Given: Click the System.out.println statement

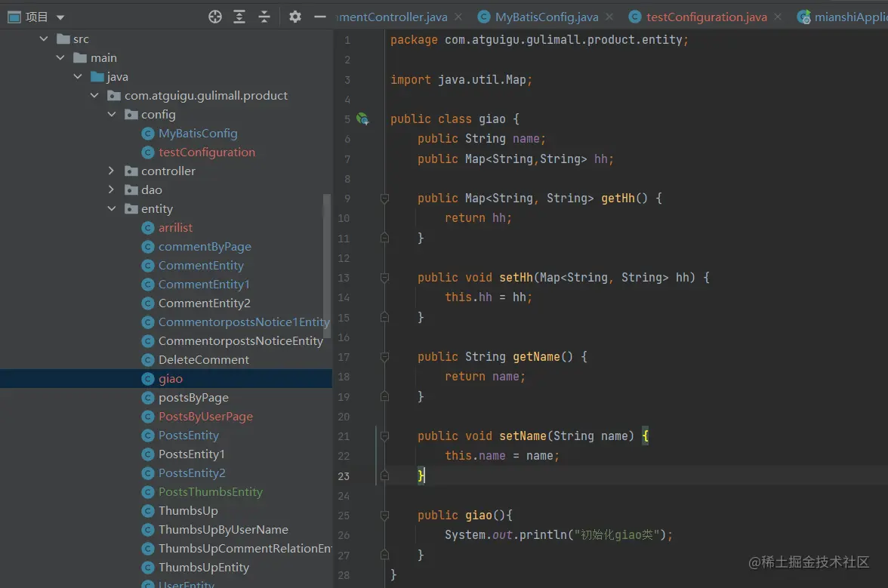Looking at the screenshot, I should pyautogui.click(x=559, y=535).
